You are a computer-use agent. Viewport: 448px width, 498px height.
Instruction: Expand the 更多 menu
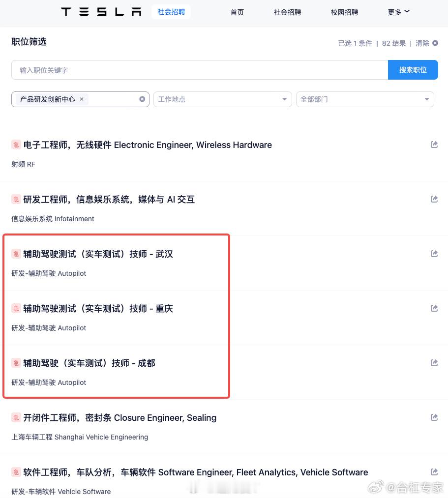tap(398, 12)
